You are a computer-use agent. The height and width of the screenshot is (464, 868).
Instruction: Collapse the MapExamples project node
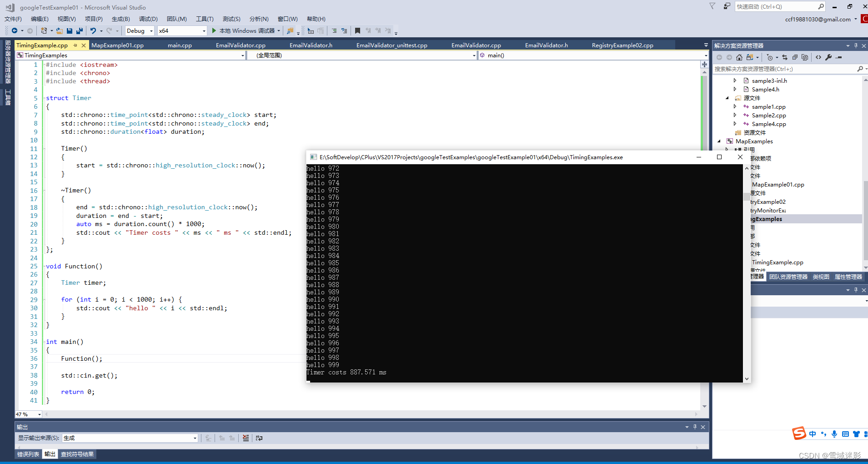click(719, 141)
